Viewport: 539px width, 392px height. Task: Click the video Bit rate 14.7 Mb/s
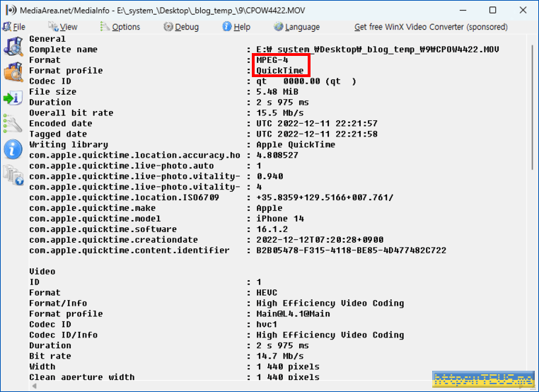pyautogui.click(x=280, y=356)
